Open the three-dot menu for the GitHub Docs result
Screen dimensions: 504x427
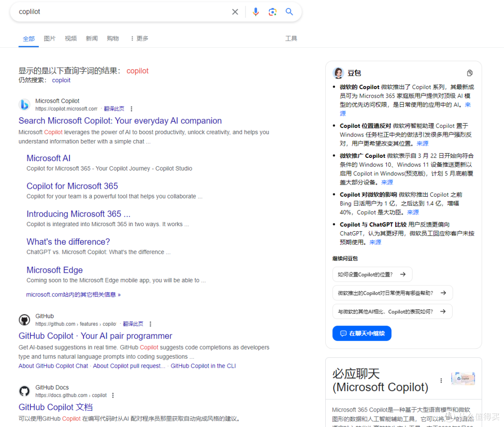tap(113, 396)
